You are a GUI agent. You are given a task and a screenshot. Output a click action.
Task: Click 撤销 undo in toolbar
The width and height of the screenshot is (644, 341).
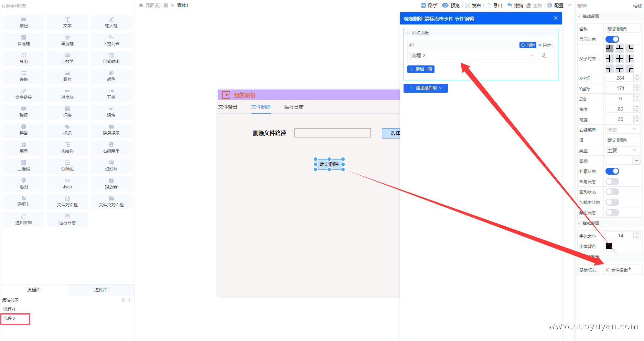click(x=515, y=6)
